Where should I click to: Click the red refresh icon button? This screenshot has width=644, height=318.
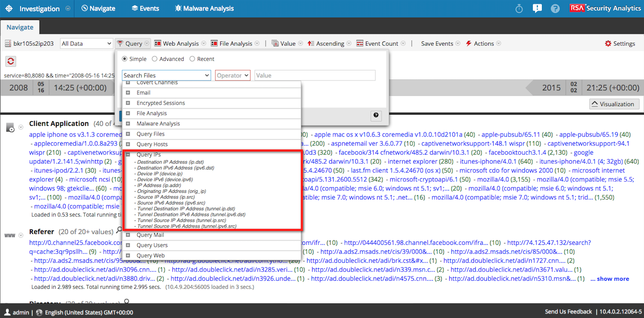(x=11, y=61)
